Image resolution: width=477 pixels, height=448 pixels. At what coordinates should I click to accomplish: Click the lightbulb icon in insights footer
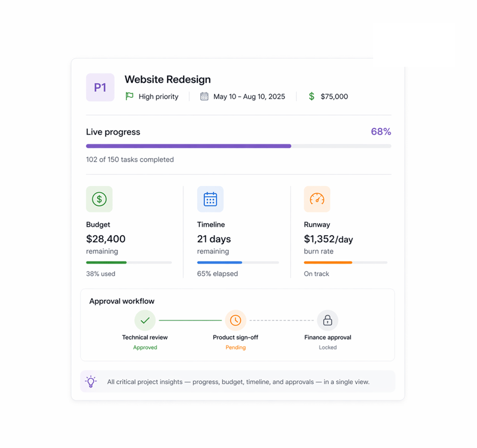[91, 381]
